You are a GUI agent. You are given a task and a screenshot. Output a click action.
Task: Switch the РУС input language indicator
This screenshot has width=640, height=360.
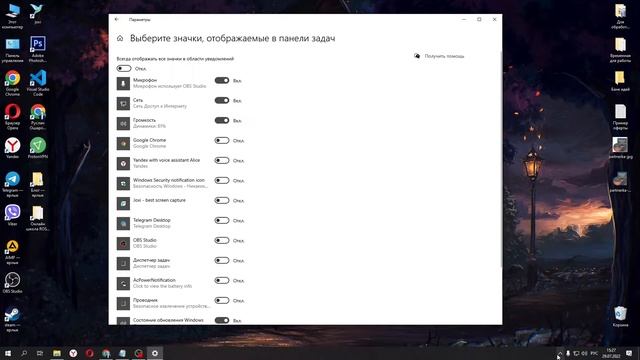(x=594, y=353)
